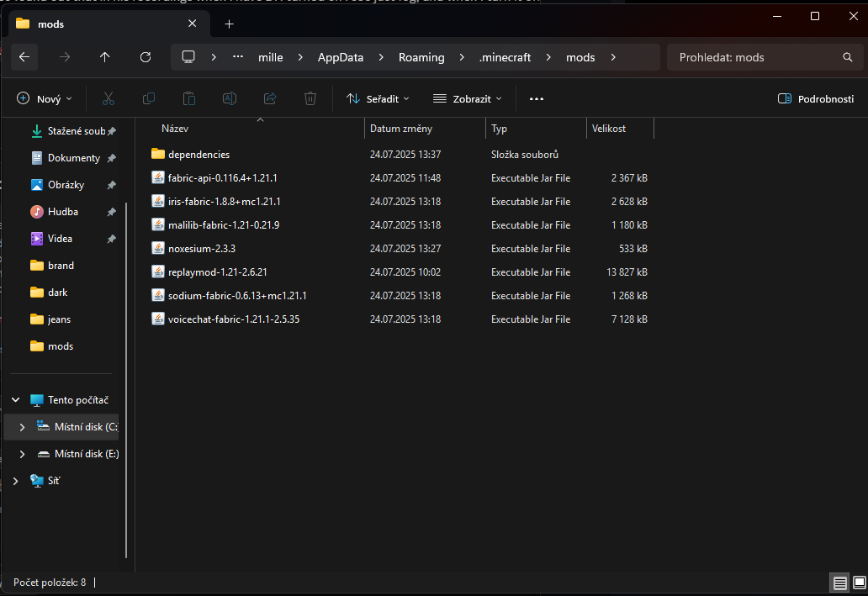Viewport: 868px width, 596px height.
Task: Go up one folder level arrow
Action: (104, 57)
